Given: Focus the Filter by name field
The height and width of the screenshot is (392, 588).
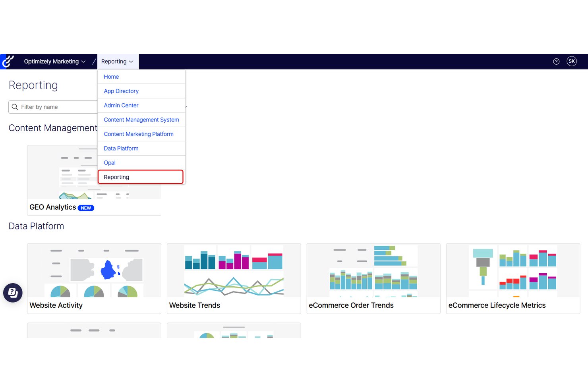Looking at the screenshot, I should point(53,107).
